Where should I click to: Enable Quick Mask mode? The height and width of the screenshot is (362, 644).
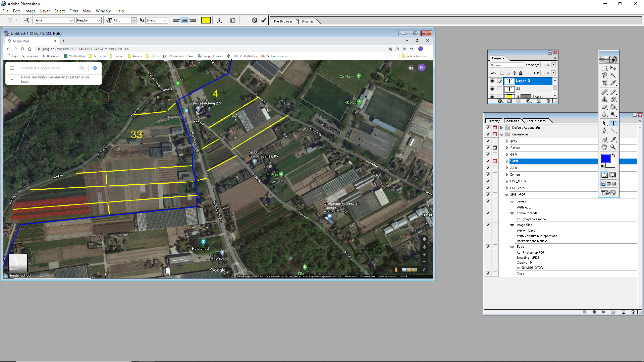[613, 175]
